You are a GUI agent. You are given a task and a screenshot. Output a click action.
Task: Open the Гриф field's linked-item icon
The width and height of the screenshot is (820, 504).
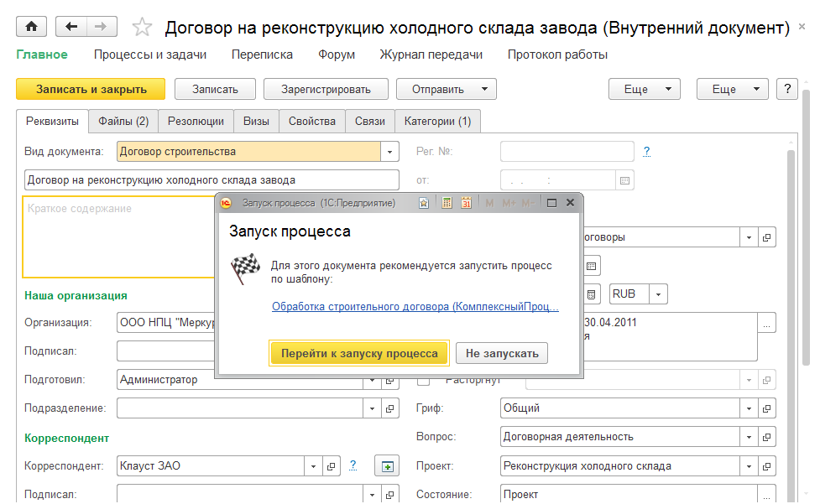click(767, 408)
